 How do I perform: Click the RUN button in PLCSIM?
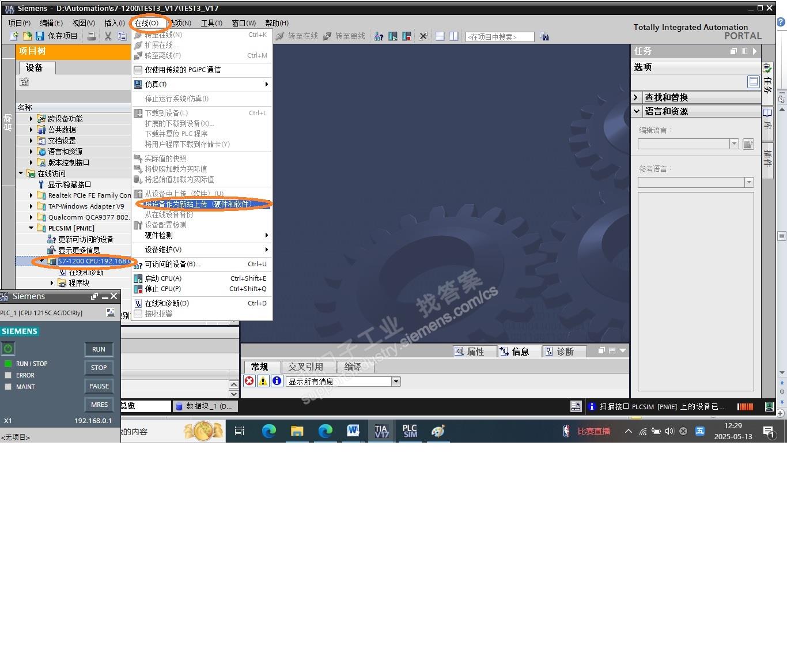pyautogui.click(x=99, y=349)
